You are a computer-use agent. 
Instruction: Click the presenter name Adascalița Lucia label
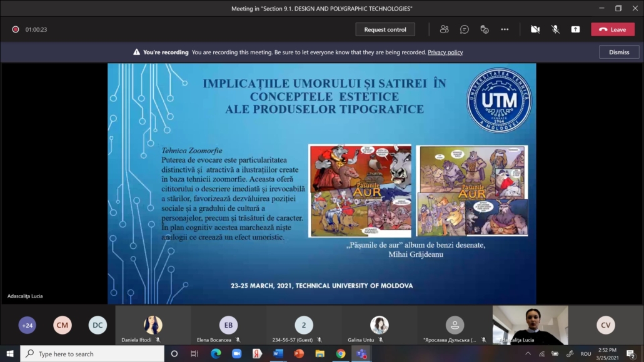pos(25,296)
